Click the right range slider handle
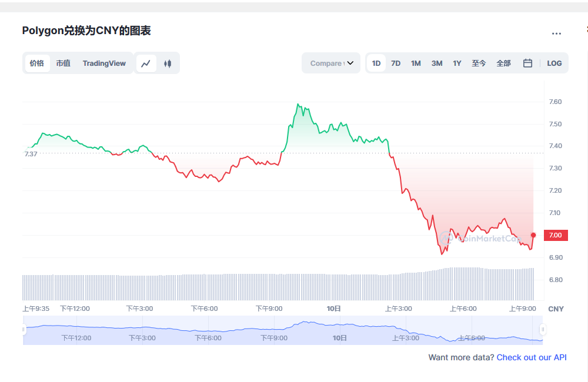Screen dimensions: 588x382 [x=543, y=330]
